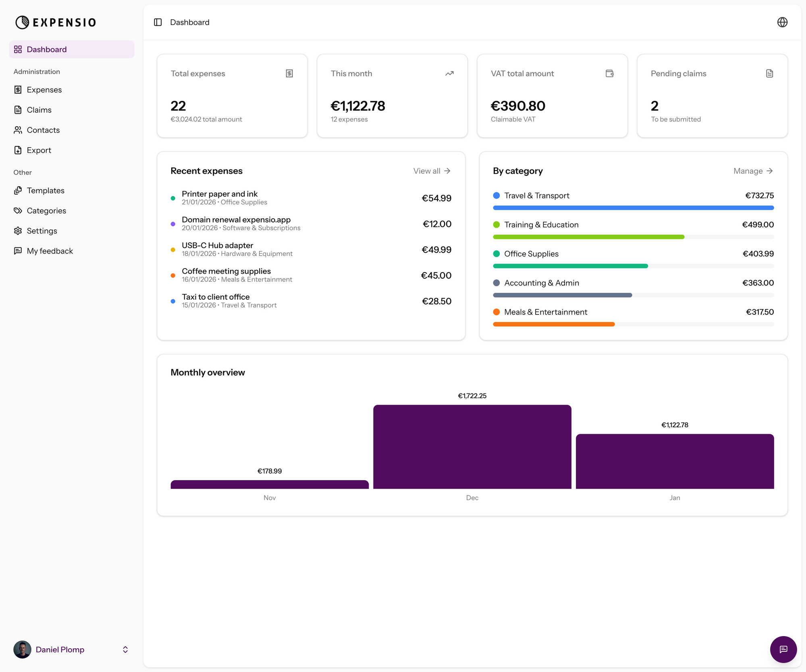806x672 pixels.
Task: Open Contacts from the sidebar
Action: [43, 130]
